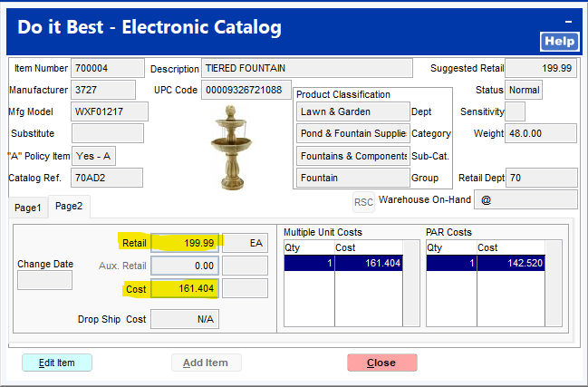
Task: Click PAR Costs Cost column header
Action: (511, 247)
